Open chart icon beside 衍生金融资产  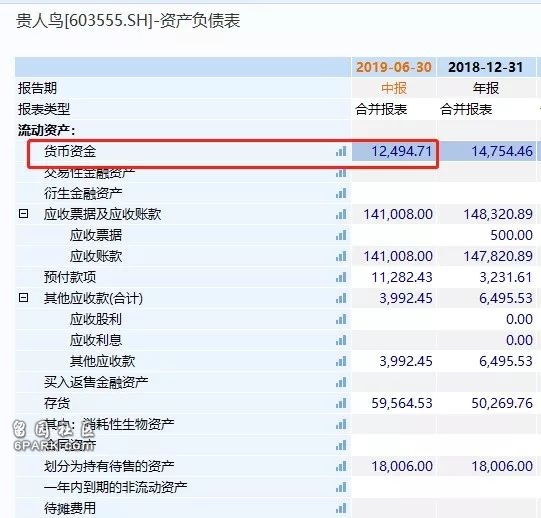[x=341, y=193]
